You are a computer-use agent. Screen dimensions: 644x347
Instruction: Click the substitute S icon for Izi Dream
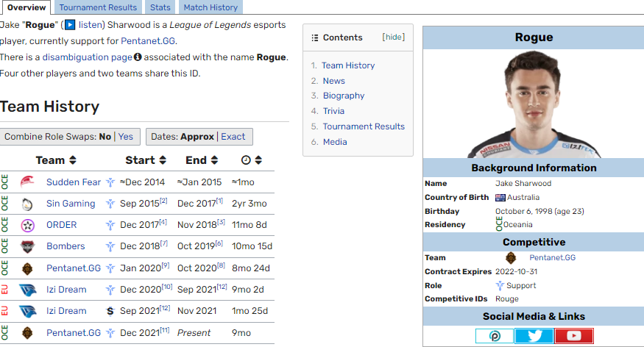[x=110, y=311]
